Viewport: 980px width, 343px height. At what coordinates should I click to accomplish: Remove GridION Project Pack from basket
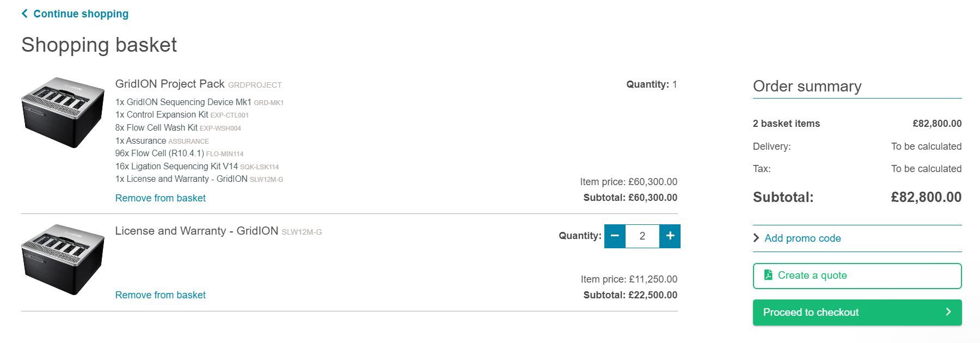(160, 198)
